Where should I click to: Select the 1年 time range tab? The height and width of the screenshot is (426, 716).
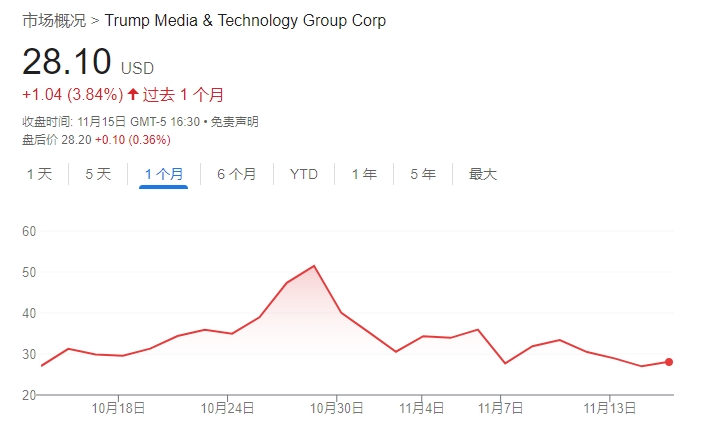(364, 174)
